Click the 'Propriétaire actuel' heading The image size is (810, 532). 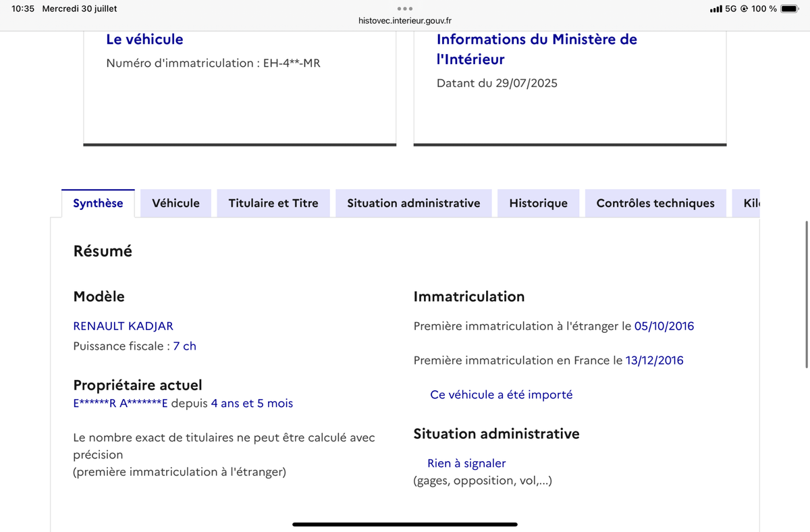coord(138,385)
